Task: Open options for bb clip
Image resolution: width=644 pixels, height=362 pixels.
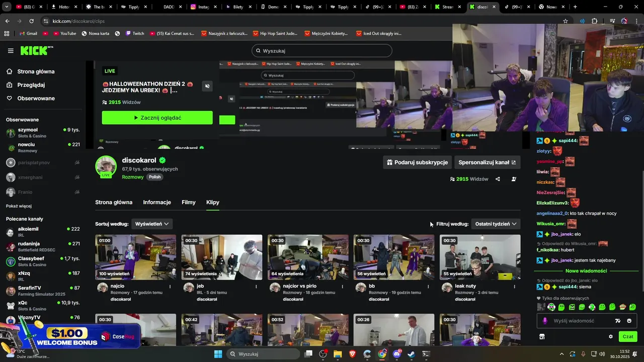Action: click(x=428, y=287)
